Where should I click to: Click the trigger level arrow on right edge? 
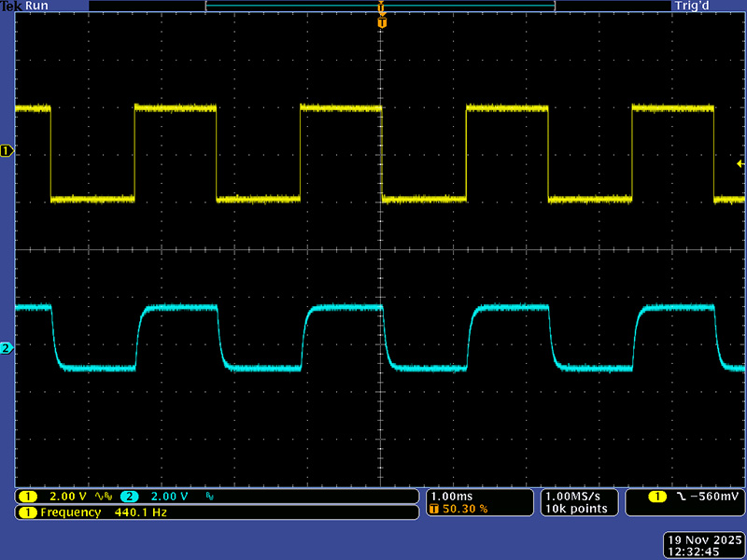coord(740,163)
